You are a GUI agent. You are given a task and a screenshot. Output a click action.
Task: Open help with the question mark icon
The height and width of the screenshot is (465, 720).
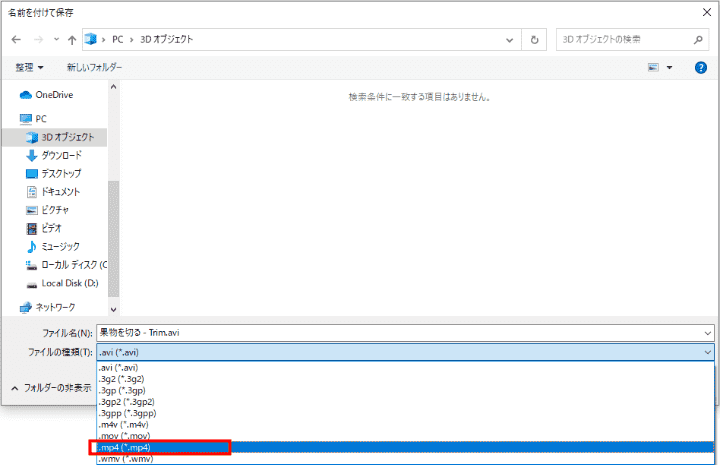(x=701, y=67)
